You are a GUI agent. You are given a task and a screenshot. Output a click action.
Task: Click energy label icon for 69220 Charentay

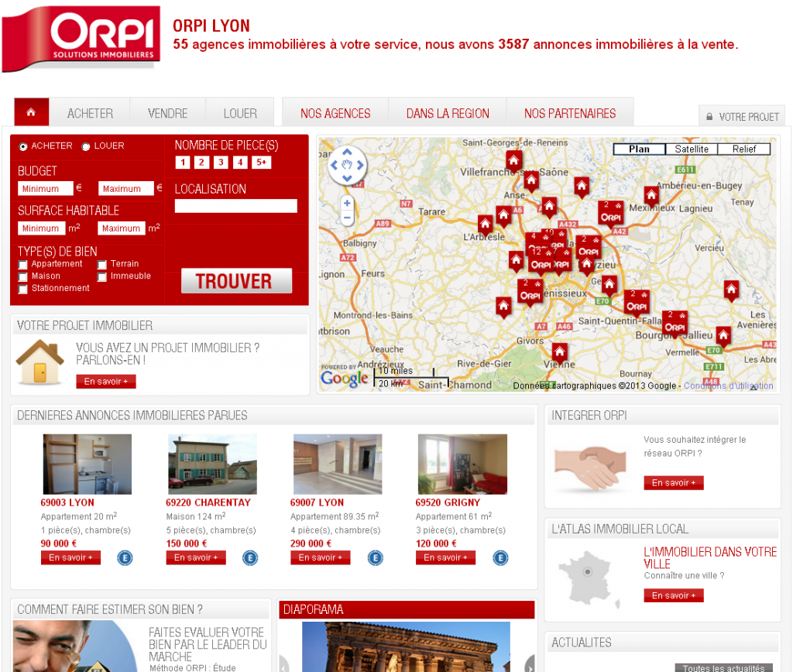[x=250, y=558]
